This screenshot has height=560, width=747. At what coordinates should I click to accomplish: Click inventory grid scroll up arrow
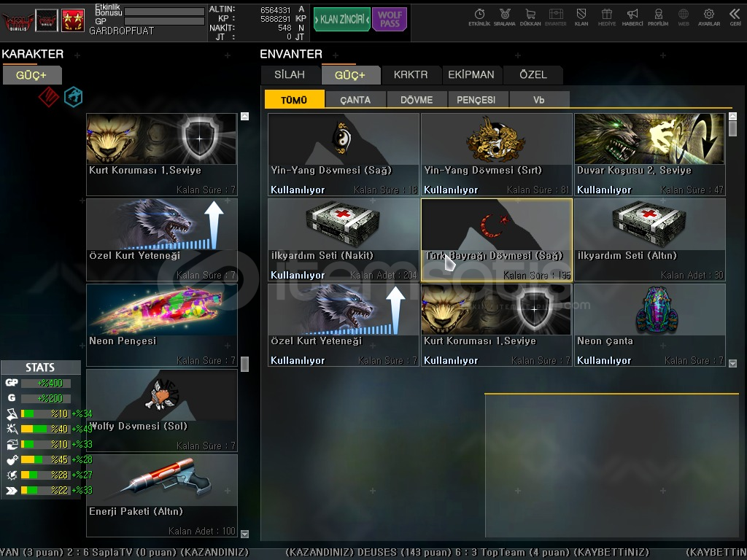click(x=732, y=116)
